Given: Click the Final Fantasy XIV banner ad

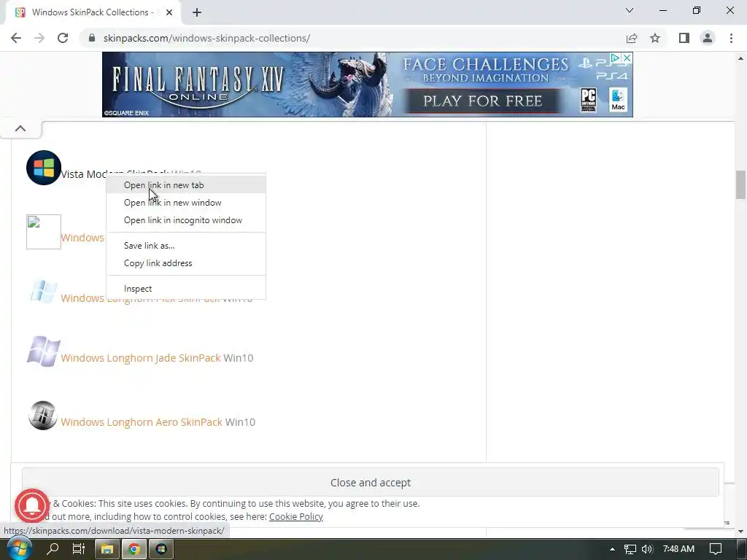Looking at the screenshot, I should coord(368,85).
